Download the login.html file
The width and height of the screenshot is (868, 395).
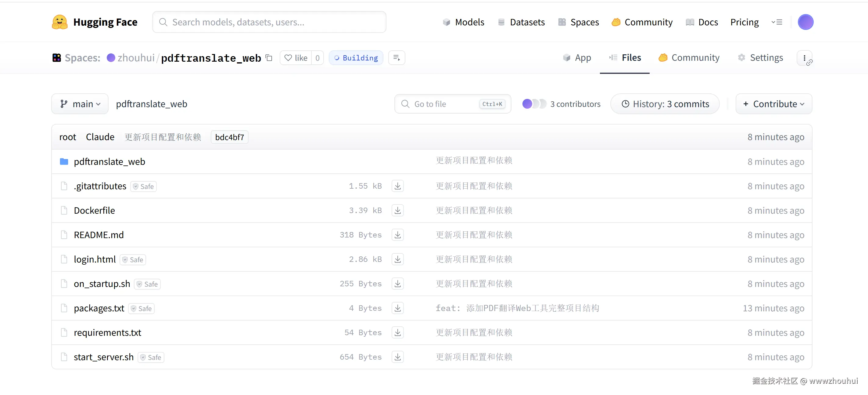tap(398, 259)
